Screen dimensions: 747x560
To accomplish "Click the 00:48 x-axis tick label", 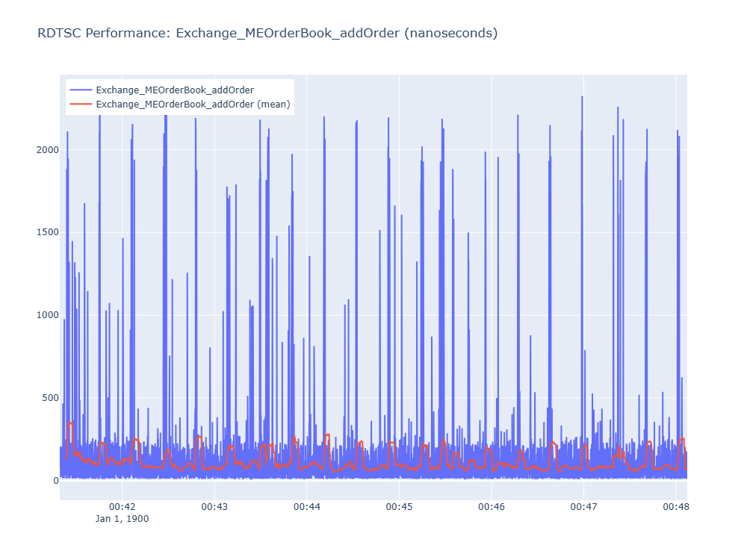I will click(x=676, y=507).
